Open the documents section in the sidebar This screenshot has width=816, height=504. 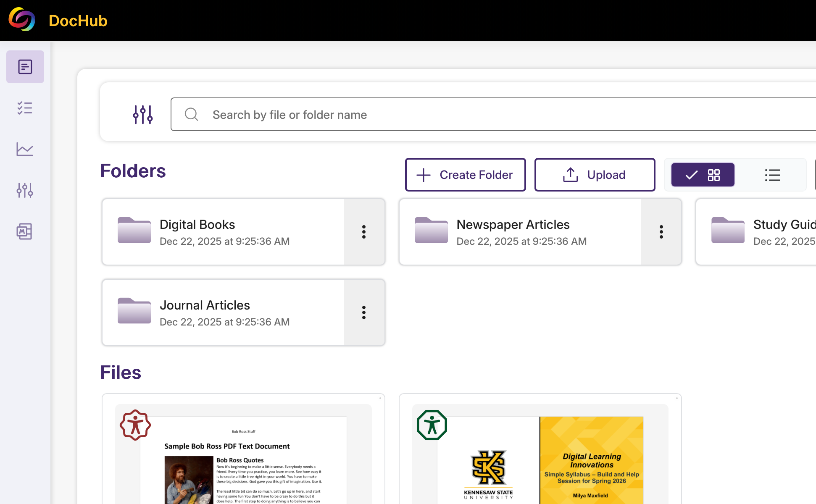tap(25, 66)
